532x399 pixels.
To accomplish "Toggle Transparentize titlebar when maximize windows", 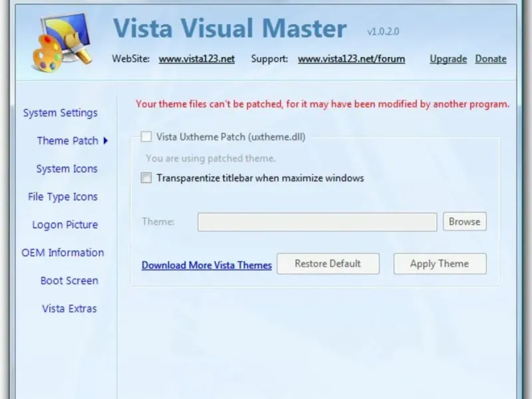I will point(146,178).
